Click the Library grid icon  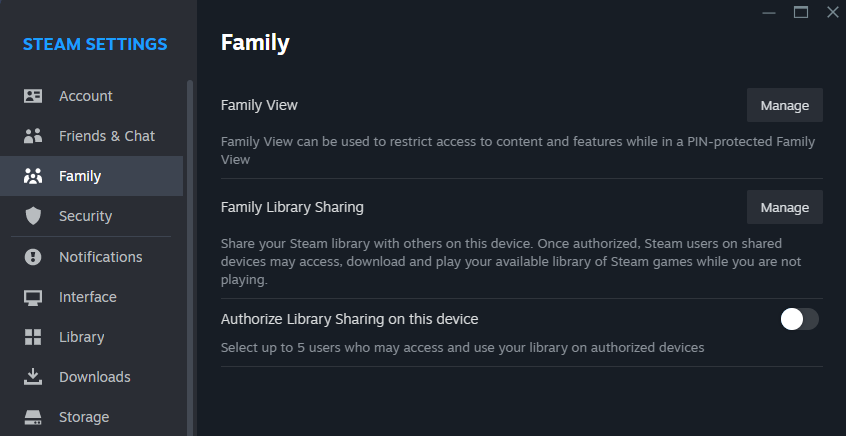point(33,337)
